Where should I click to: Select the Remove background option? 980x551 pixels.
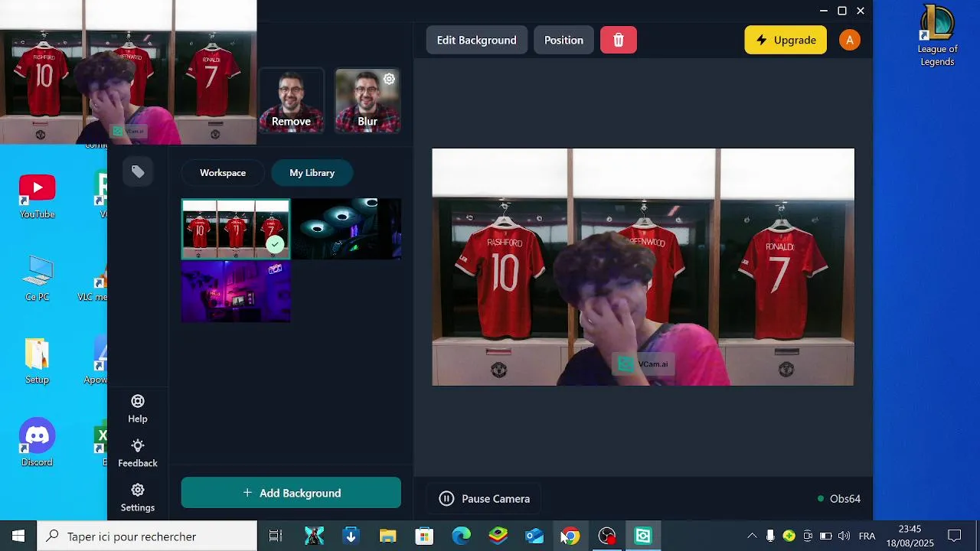pos(291,101)
